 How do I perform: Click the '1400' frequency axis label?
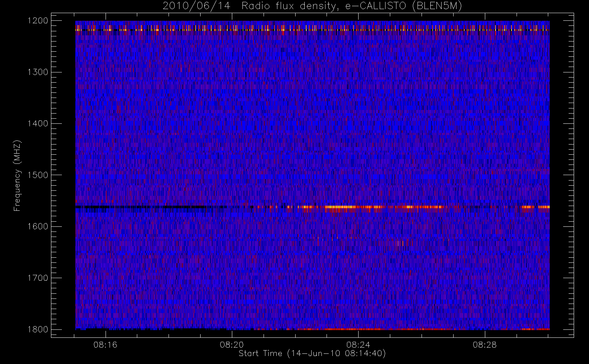[38, 124]
